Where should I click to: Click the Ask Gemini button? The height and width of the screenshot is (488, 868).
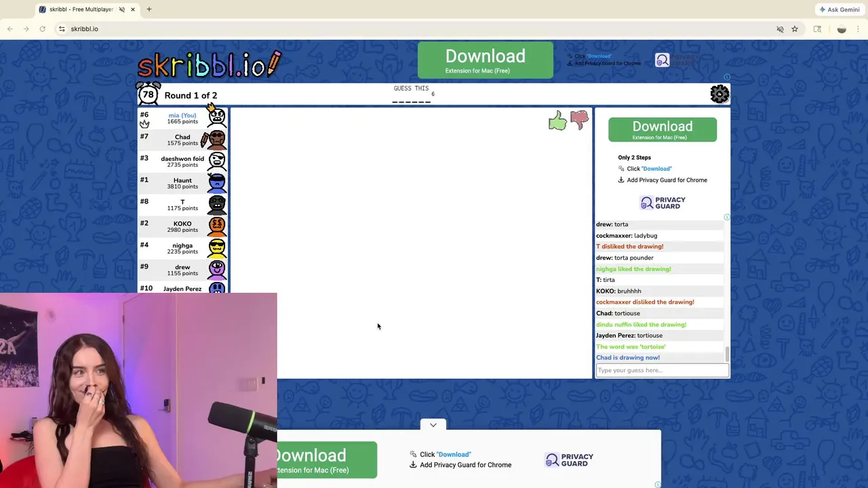point(839,9)
